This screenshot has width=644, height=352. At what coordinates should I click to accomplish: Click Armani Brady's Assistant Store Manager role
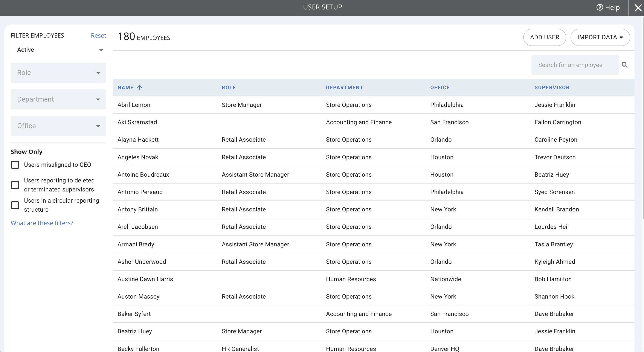point(255,244)
